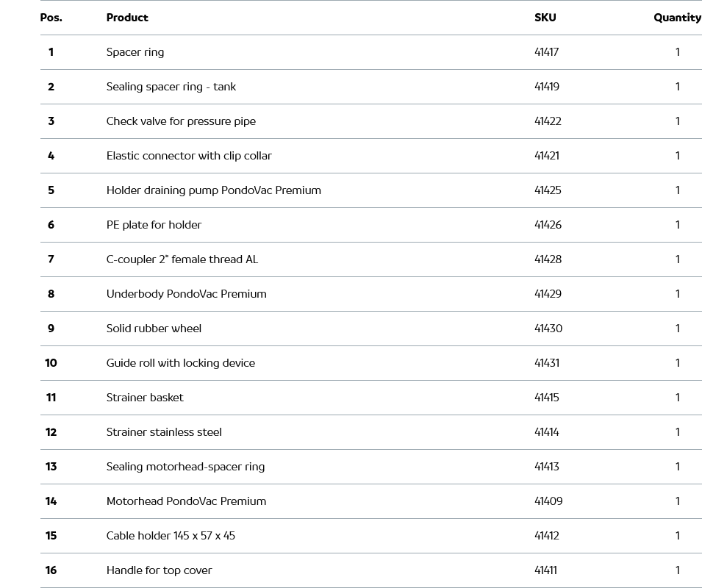The width and height of the screenshot is (727, 588).
Task: Select Holder draining pump PondoVac Premium
Action: click(x=213, y=190)
